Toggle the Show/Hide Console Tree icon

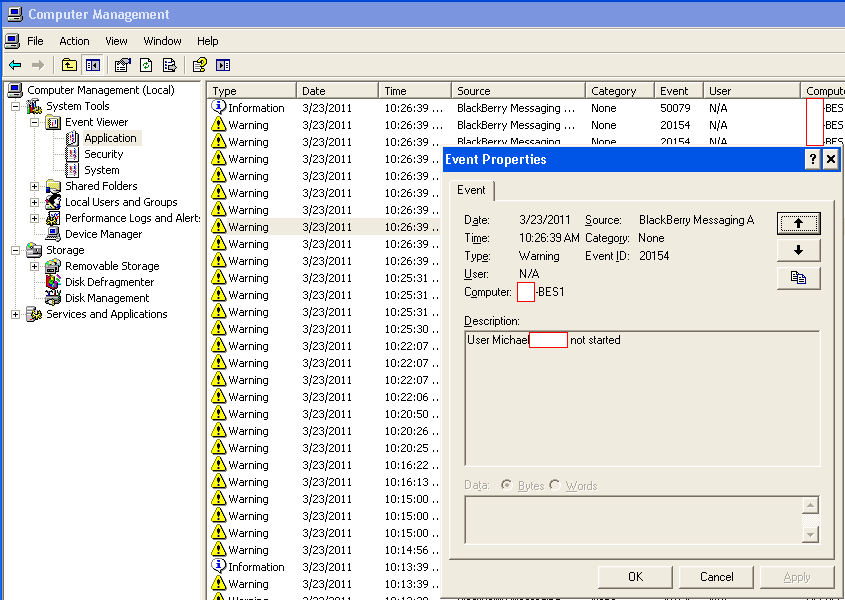point(92,65)
